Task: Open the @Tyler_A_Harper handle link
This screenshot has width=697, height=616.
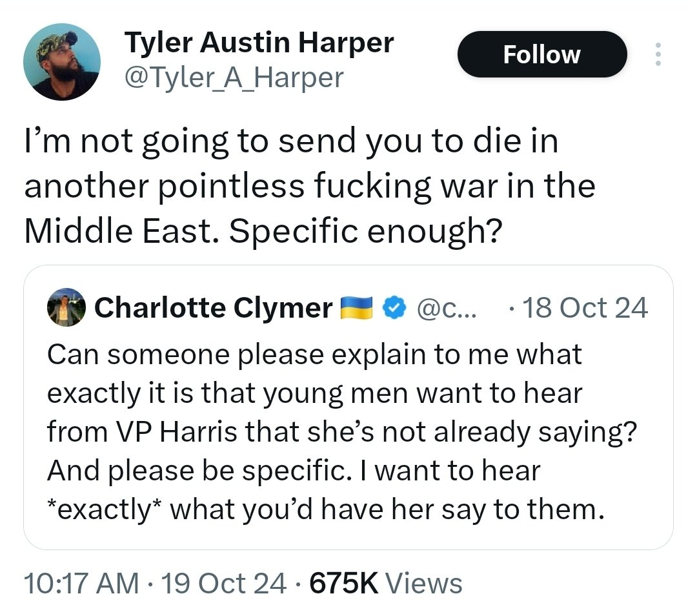Action: click(x=234, y=78)
